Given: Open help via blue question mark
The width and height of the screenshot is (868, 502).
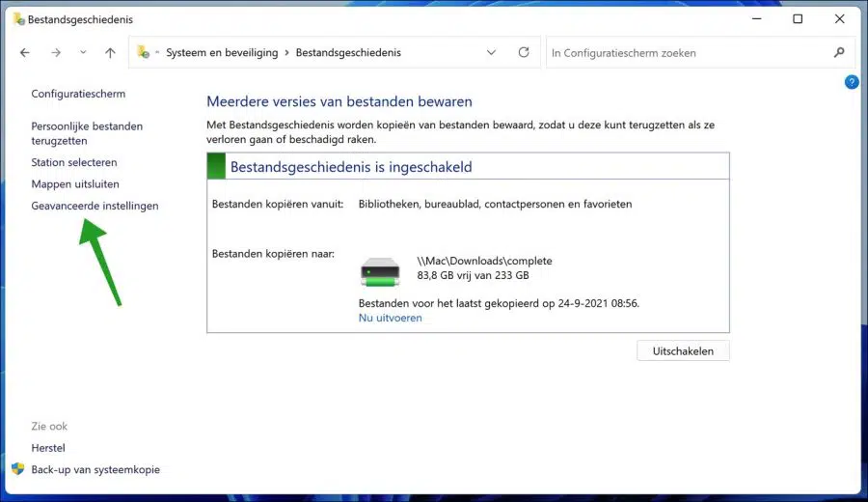Looking at the screenshot, I should pyautogui.click(x=852, y=83).
